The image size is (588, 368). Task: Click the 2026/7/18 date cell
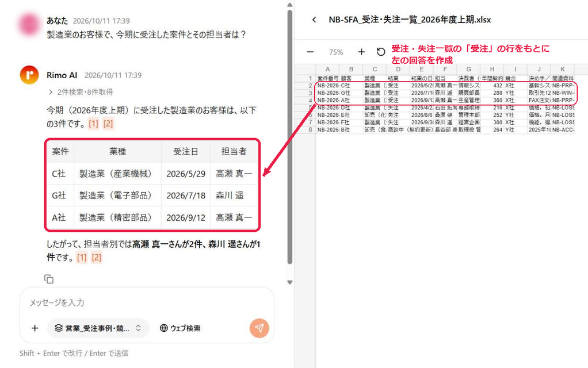click(x=186, y=195)
